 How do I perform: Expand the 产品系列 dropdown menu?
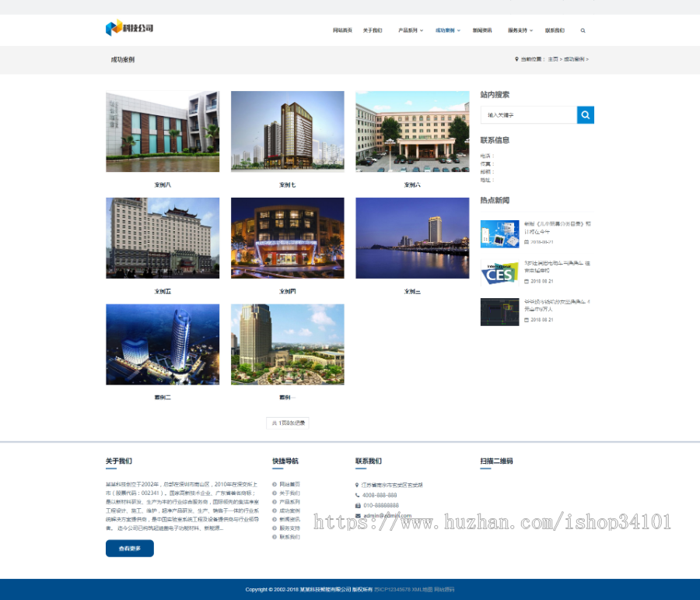(408, 30)
